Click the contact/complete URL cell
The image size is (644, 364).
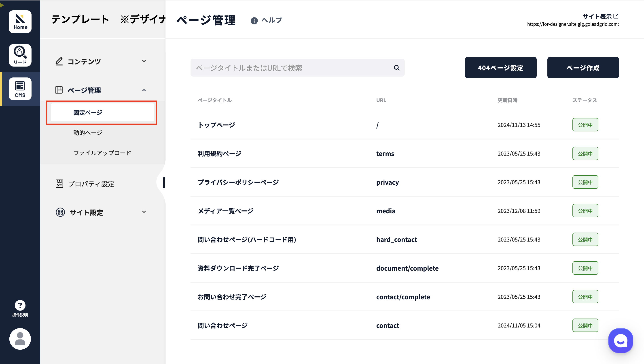[403, 297]
